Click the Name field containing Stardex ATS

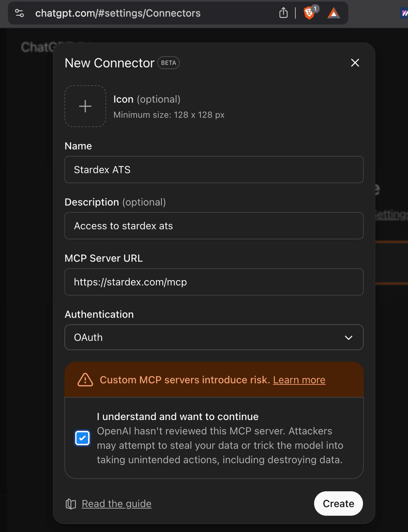pos(214,170)
